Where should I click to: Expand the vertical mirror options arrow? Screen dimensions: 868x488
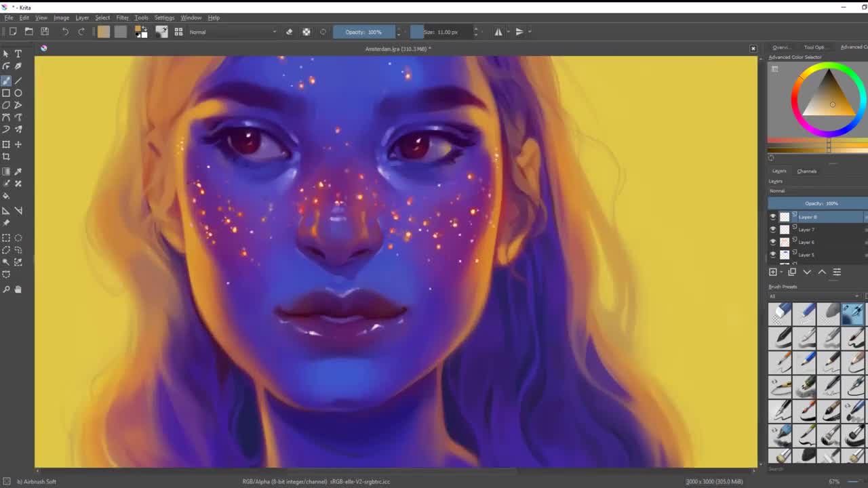(530, 32)
